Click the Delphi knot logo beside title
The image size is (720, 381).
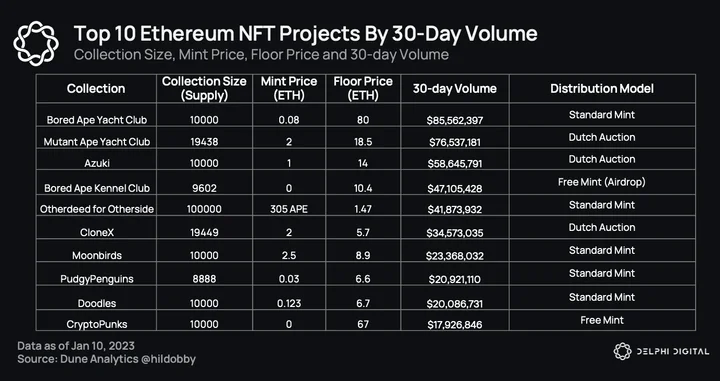tap(36, 43)
